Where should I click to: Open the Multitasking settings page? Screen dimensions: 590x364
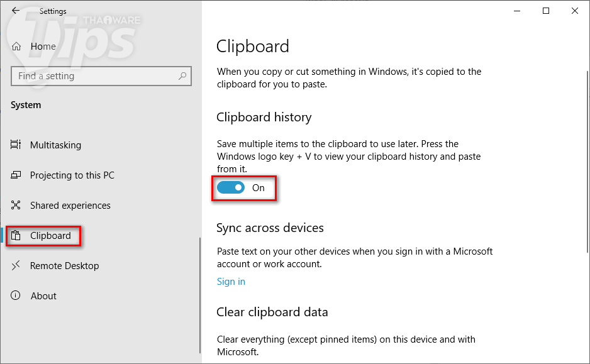[55, 145]
